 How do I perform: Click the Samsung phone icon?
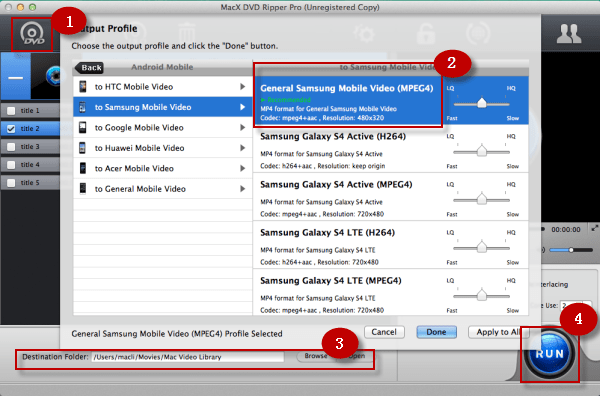click(x=83, y=107)
